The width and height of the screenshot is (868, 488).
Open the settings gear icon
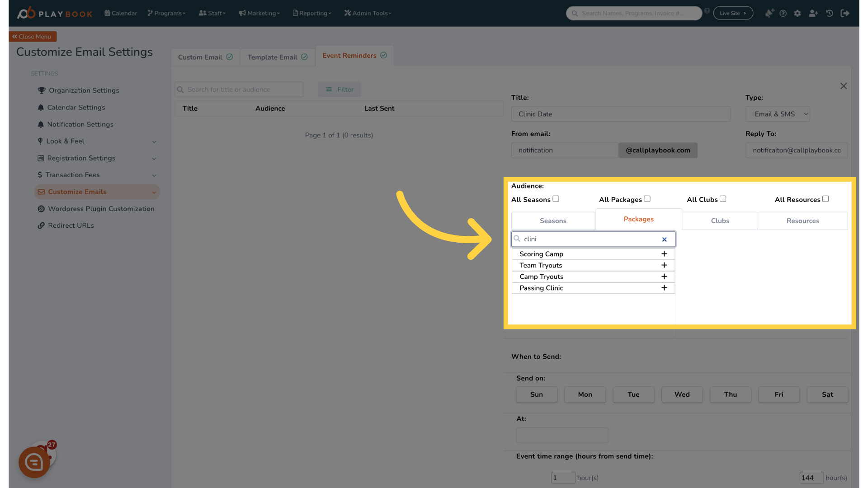click(797, 14)
